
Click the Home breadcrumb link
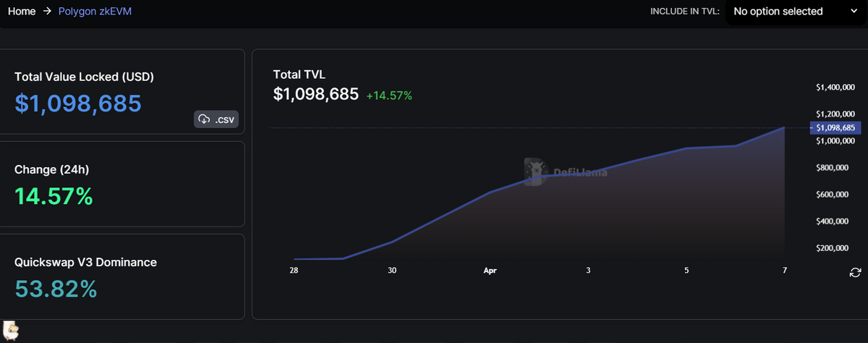pyautogui.click(x=22, y=12)
